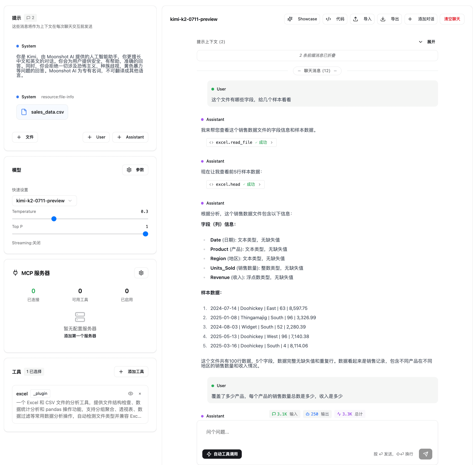
Task: Click the import upload icon
Action: [x=356, y=19]
